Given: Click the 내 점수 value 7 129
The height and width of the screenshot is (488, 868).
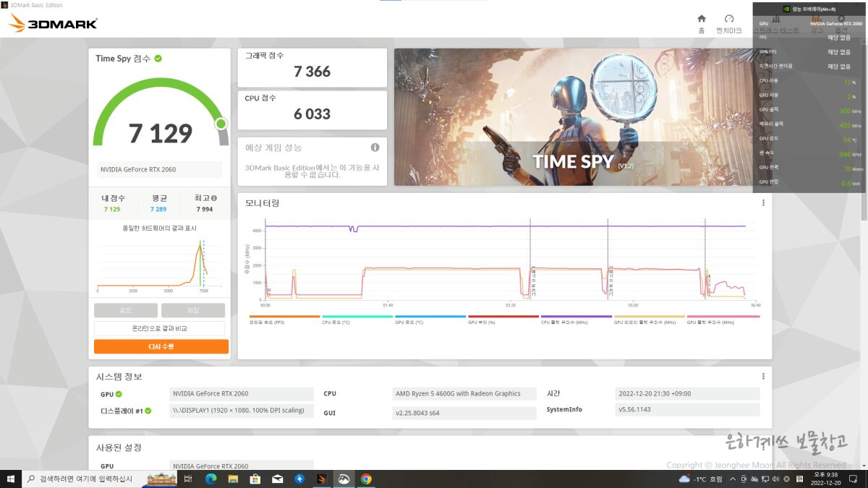Looking at the screenshot, I should point(112,209).
